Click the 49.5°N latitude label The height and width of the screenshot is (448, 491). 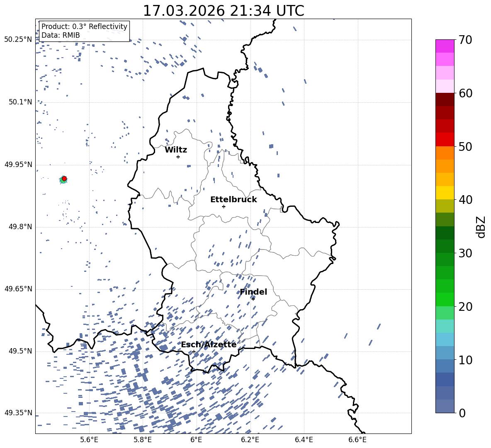point(20,351)
